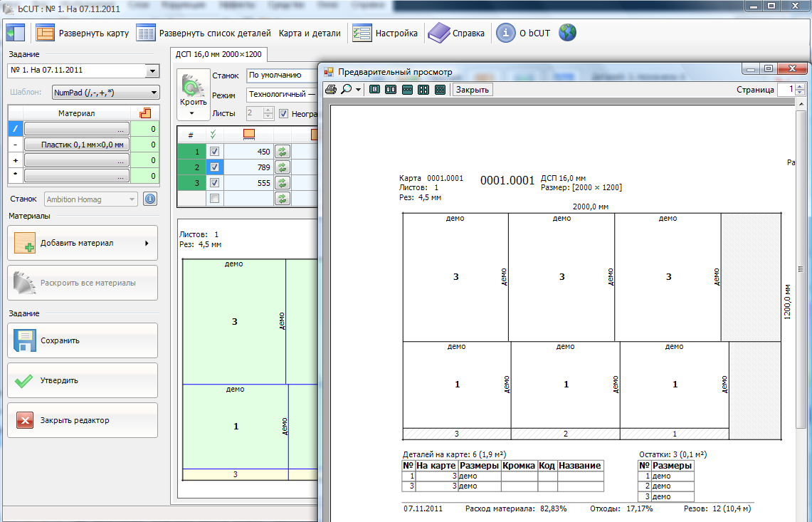
Task: Click the Листы spinner up arrow
Action: tap(268, 110)
